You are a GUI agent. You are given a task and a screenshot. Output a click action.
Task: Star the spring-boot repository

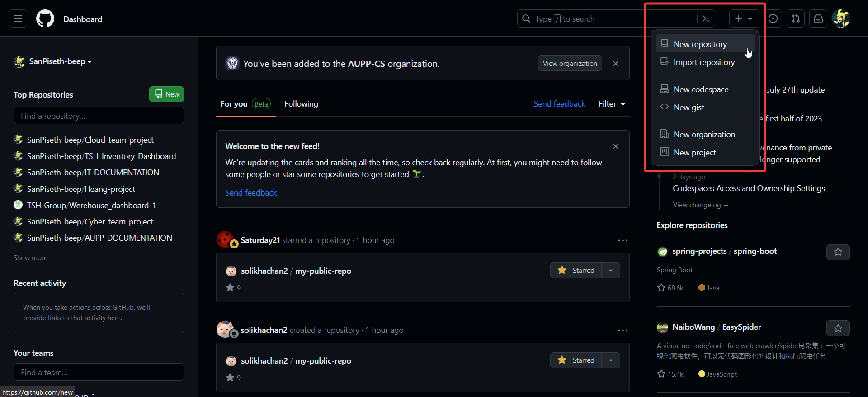coord(838,252)
